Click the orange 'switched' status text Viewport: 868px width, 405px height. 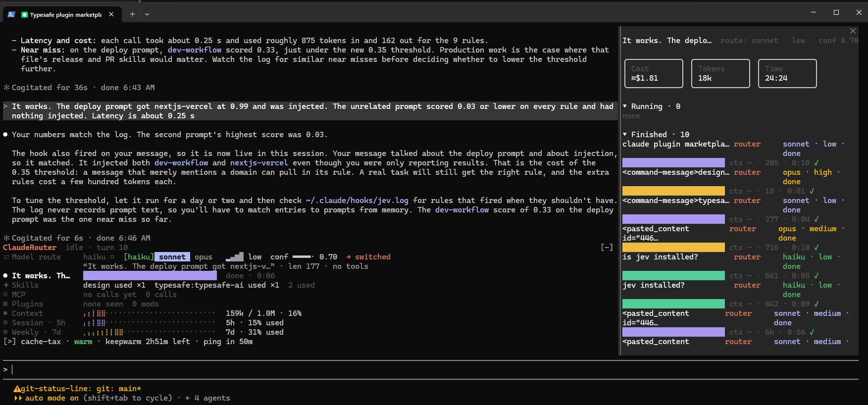pos(373,257)
